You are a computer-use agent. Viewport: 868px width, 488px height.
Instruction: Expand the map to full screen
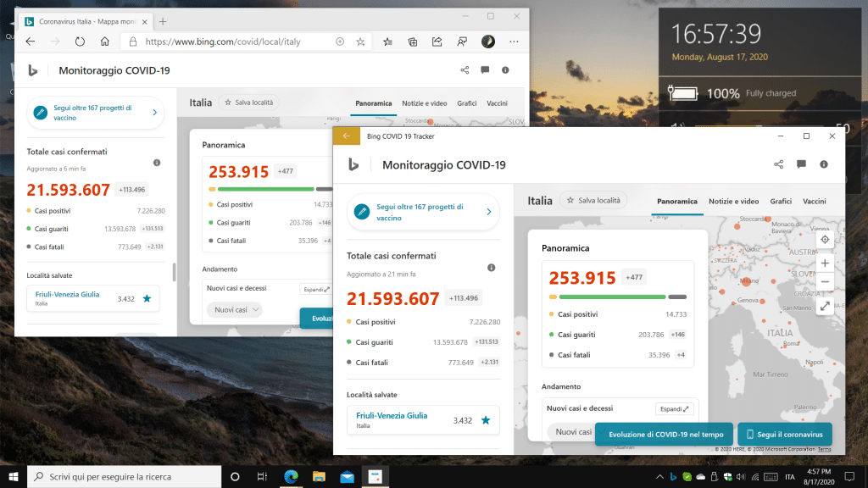coord(825,308)
